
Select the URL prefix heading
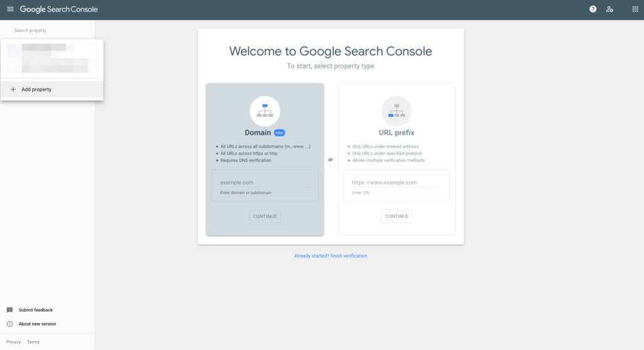(x=396, y=133)
